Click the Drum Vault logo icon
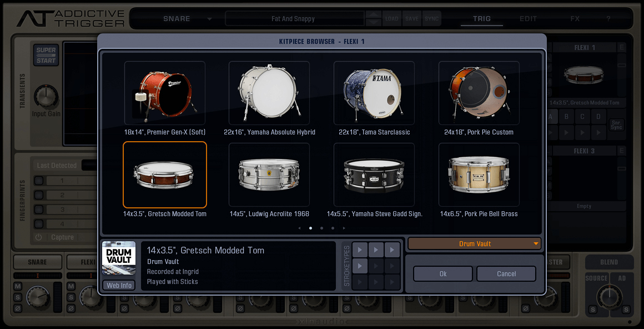 point(119,257)
